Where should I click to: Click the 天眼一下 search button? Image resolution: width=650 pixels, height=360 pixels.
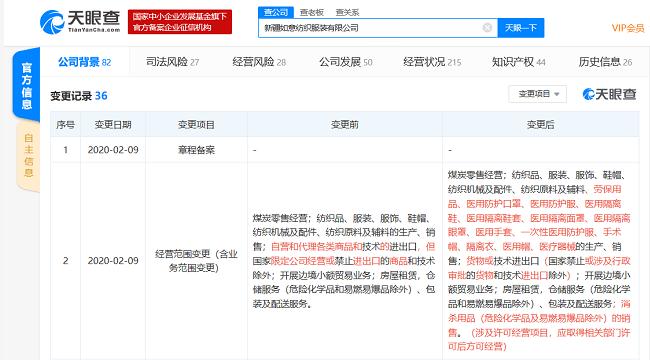(521, 28)
